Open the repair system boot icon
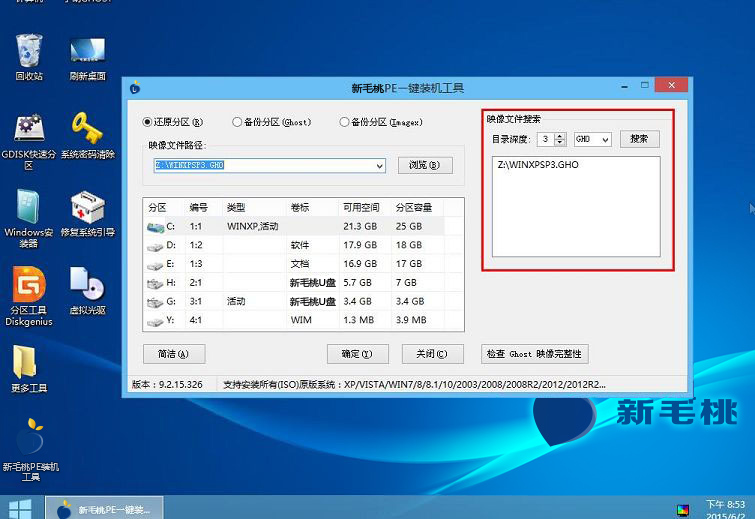The height and width of the screenshot is (519, 755). point(87,214)
